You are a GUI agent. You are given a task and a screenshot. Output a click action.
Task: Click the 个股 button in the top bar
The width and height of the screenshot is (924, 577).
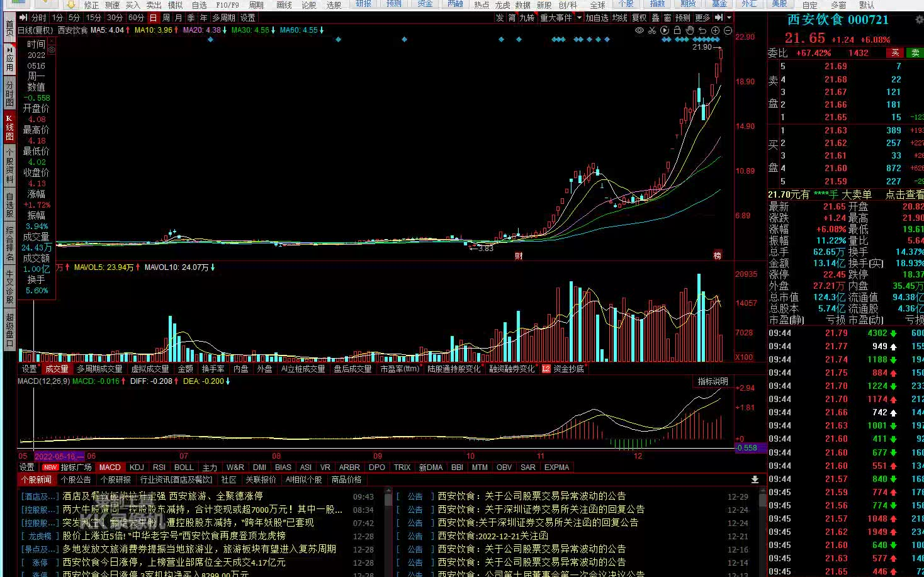click(x=626, y=4)
